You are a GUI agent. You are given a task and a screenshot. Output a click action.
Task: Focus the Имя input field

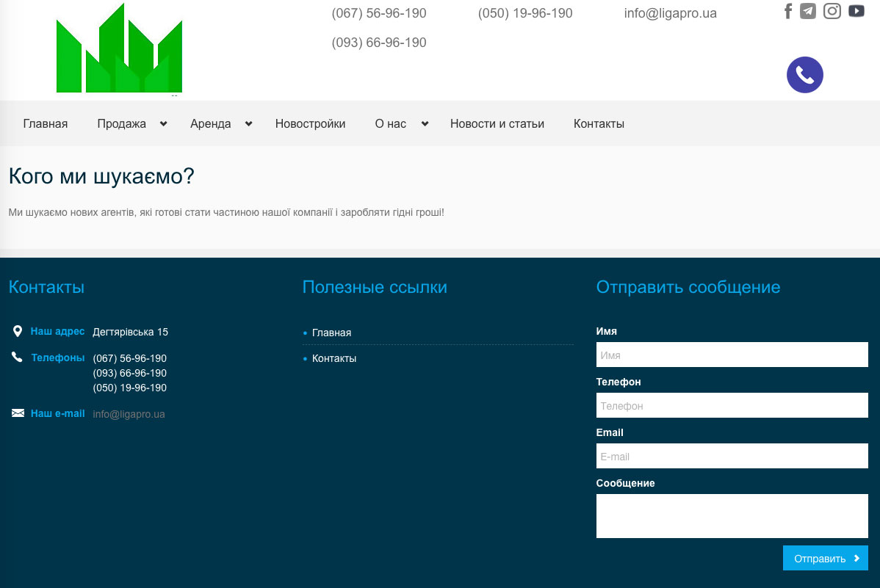[x=732, y=355]
